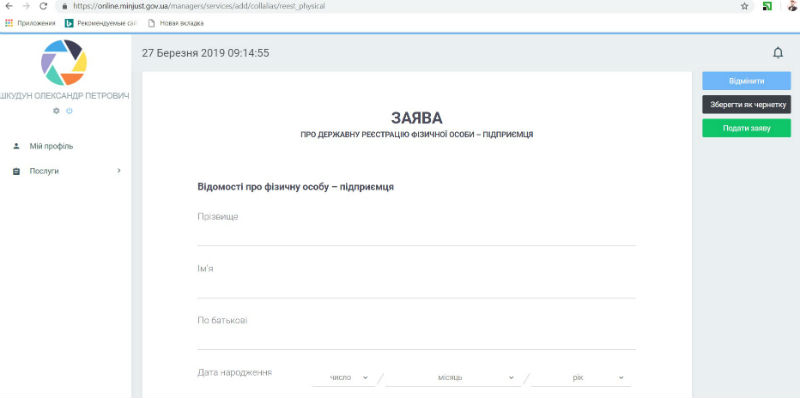Reload the page in browser
800x398 pixels.
43,6
